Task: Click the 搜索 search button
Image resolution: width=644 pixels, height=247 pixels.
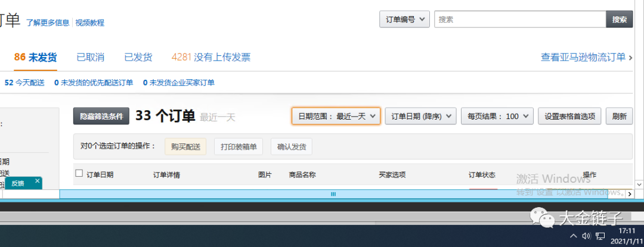Action: point(620,19)
